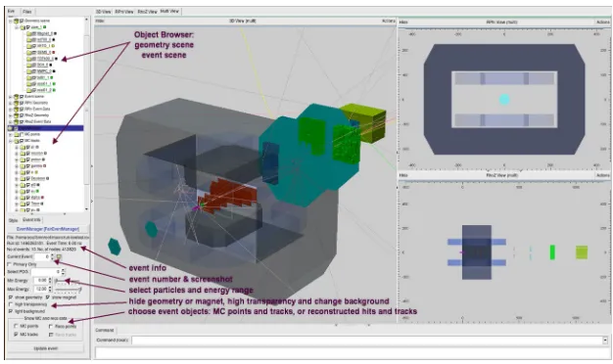Select the Command tab label
The height and width of the screenshot is (364, 613).
(105, 330)
